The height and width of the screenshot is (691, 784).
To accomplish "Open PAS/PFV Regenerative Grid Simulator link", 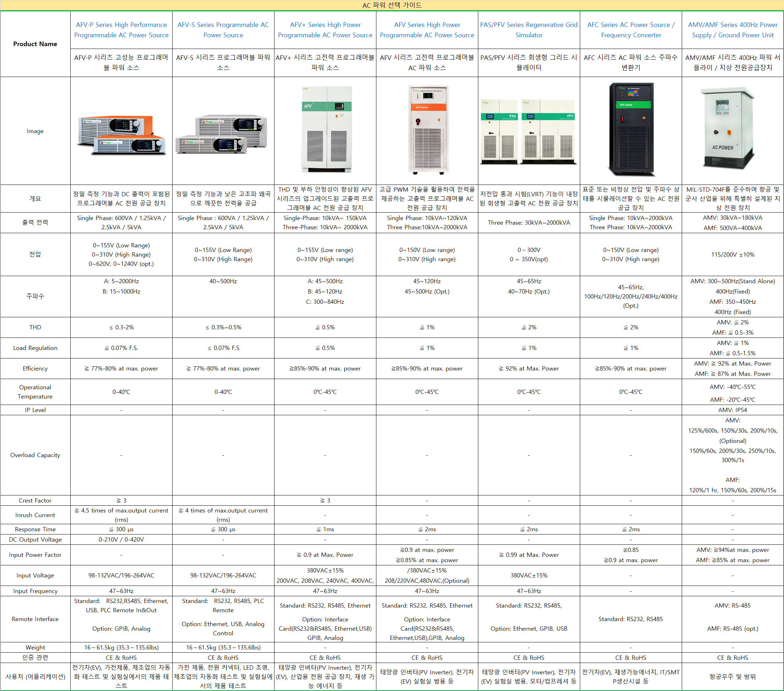I will click(x=529, y=30).
